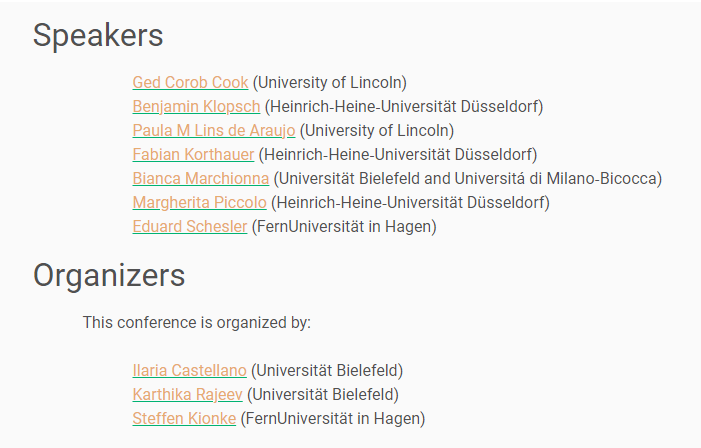This screenshot has height=448, width=701.
Task: Click organizer Ilaria Castellano's link
Action: 189,370
